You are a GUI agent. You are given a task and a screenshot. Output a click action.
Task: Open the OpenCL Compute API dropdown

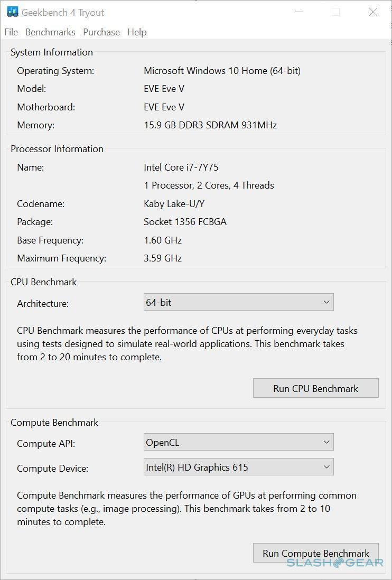pos(239,442)
